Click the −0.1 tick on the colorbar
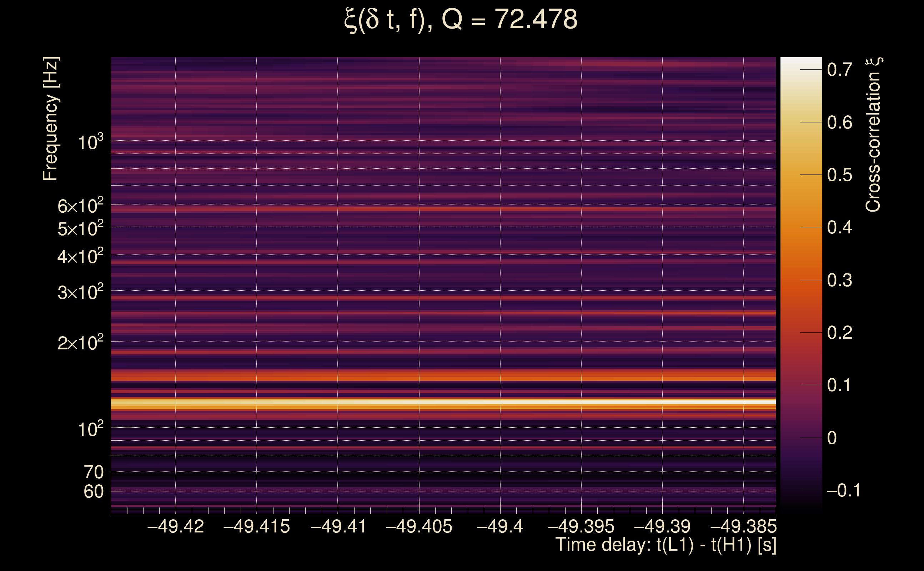The width and height of the screenshot is (924, 571). click(x=843, y=490)
